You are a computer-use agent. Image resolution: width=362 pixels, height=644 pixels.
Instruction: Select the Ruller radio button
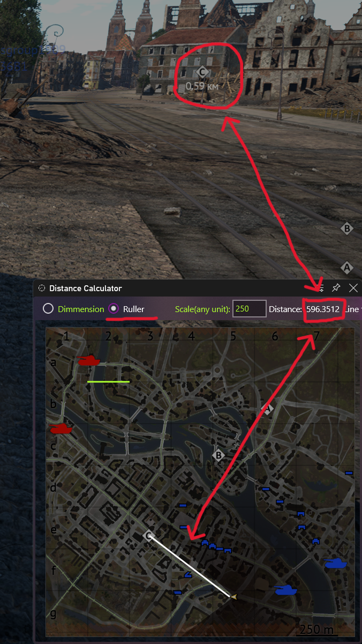[x=114, y=309]
